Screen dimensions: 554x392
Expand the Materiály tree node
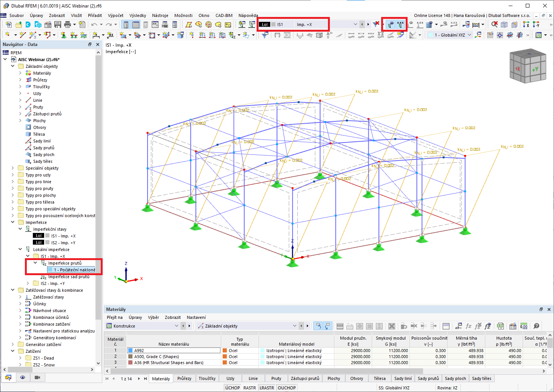click(20, 73)
